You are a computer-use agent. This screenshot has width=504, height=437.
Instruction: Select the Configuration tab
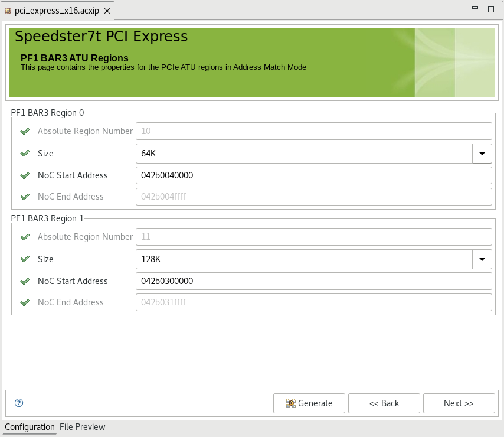point(30,427)
